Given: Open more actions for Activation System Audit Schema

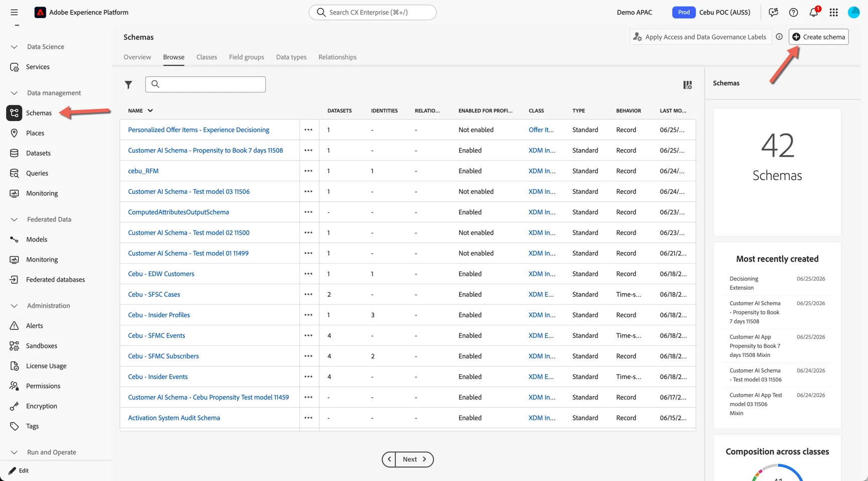Looking at the screenshot, I should pyautogui.click(x=308, y=418).
